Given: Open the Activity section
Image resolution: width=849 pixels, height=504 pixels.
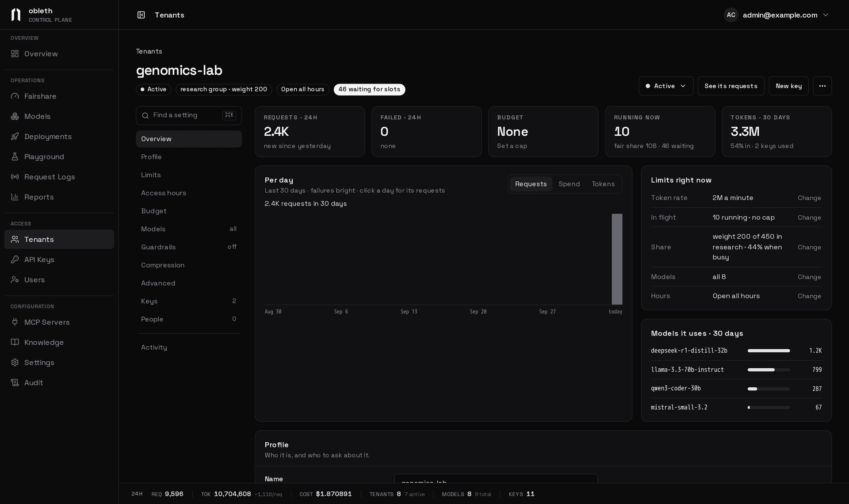Looking at the screenshot, I should tap(189, 347).
